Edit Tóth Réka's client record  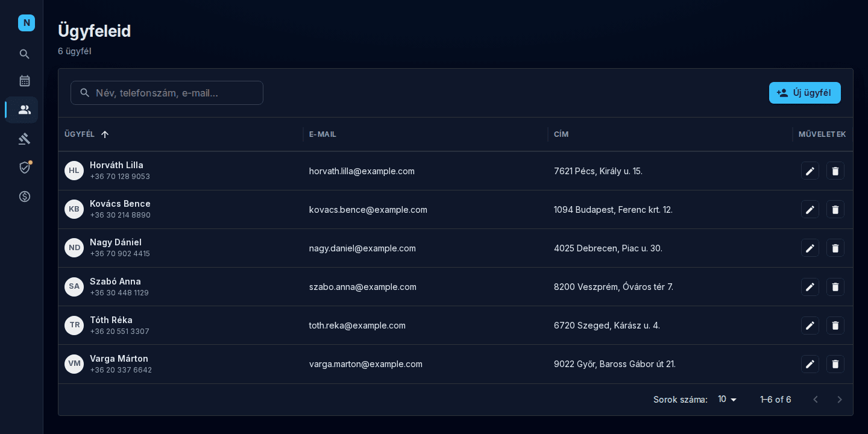(x=810, y=325)
